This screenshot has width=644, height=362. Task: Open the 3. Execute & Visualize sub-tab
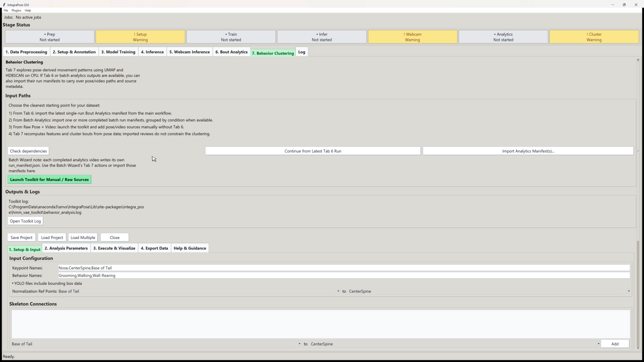114,248
